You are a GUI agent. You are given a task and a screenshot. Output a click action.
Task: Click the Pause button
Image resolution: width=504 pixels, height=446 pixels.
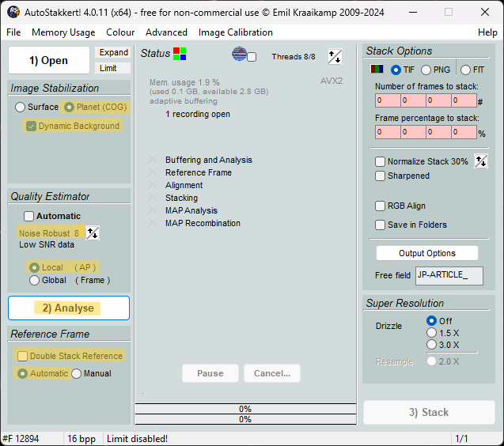tap(210, 373)
